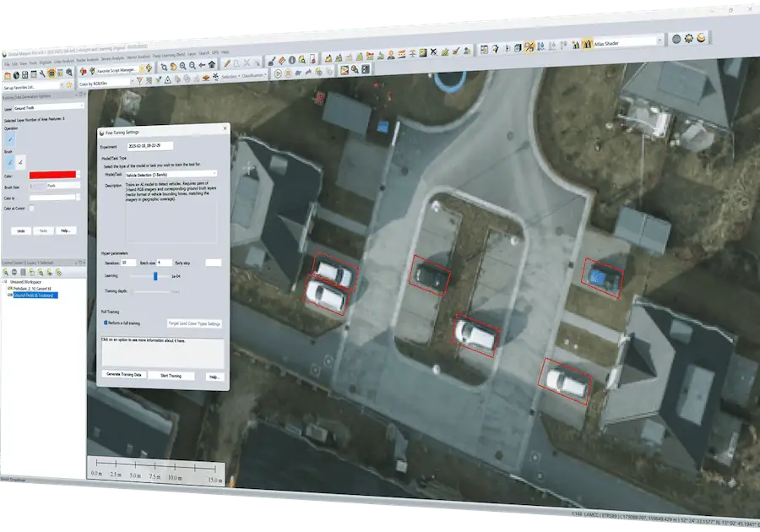Image resolution: width=760 pixels, height=532 pixels.
Task: Click the globe online data icon in main toolbar
Action: [17, 75]
